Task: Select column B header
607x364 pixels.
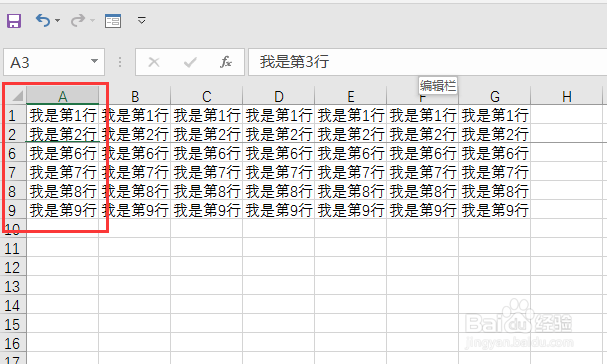Action: pos(134,96)
